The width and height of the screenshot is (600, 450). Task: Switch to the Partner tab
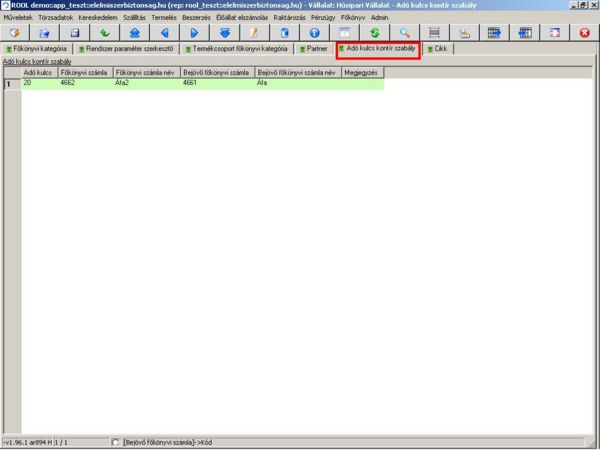click(x=314, y=49)
